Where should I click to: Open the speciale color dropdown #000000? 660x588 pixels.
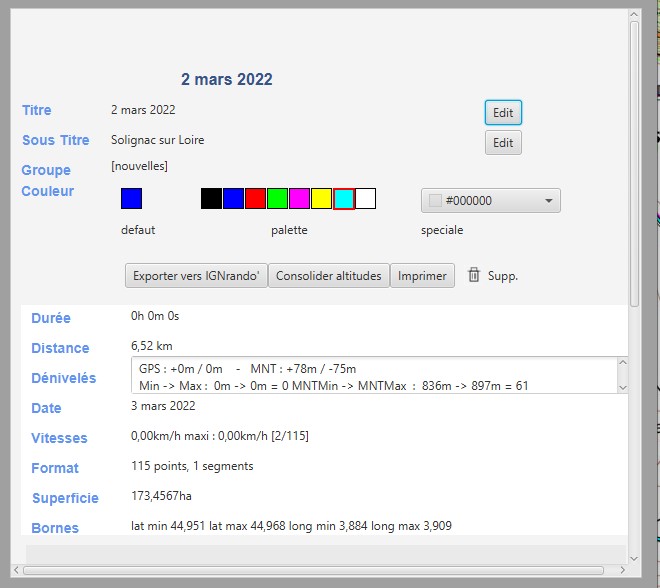(x=490, y=200)
